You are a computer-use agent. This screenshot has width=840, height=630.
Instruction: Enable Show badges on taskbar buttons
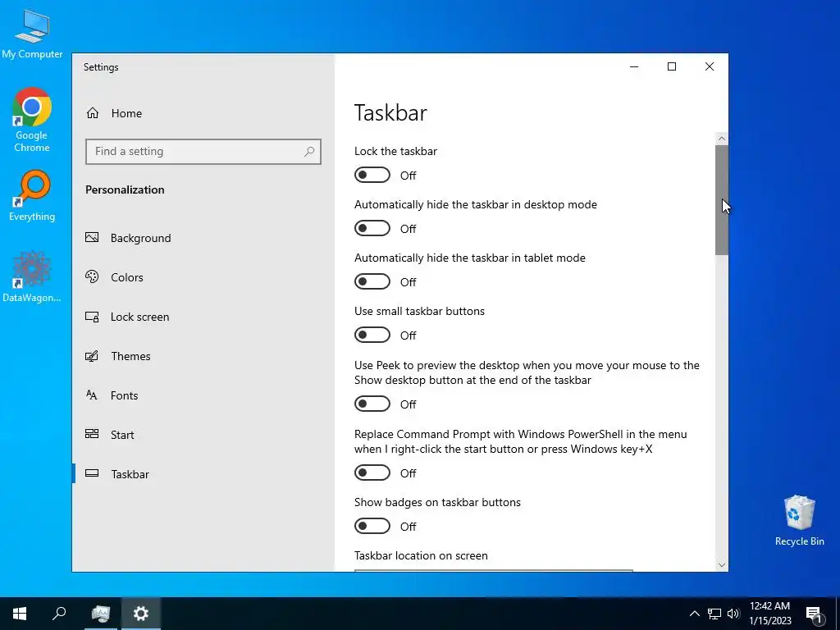point(372,526)
